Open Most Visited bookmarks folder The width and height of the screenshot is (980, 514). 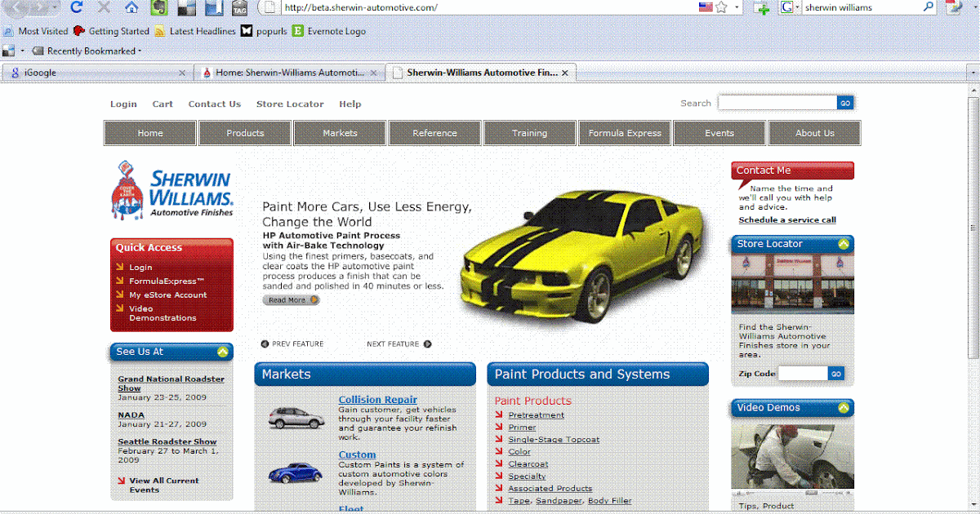[36, 31]
